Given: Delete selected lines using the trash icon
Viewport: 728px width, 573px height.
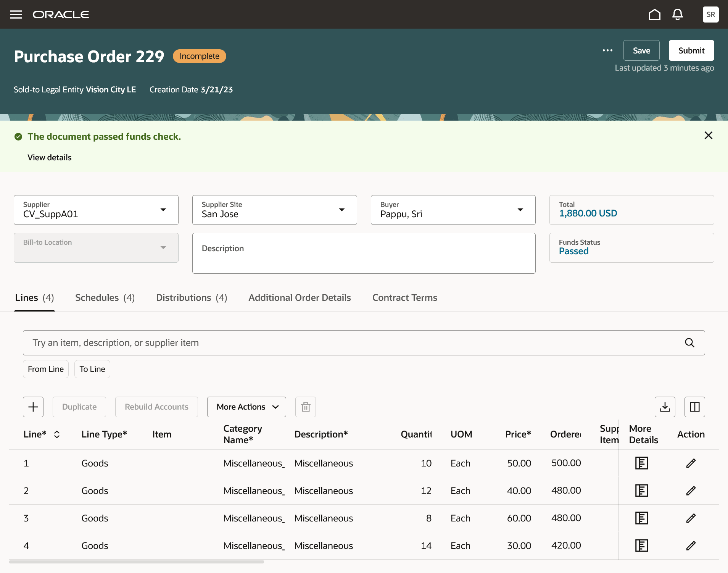Looking at the screenshot, I should click(305, 407).
